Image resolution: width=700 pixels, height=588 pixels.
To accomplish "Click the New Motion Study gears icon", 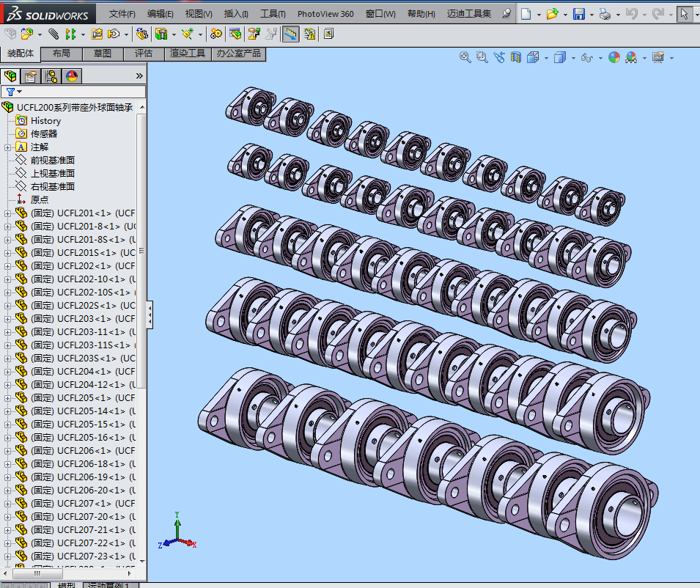I will [x=216, y=34].
